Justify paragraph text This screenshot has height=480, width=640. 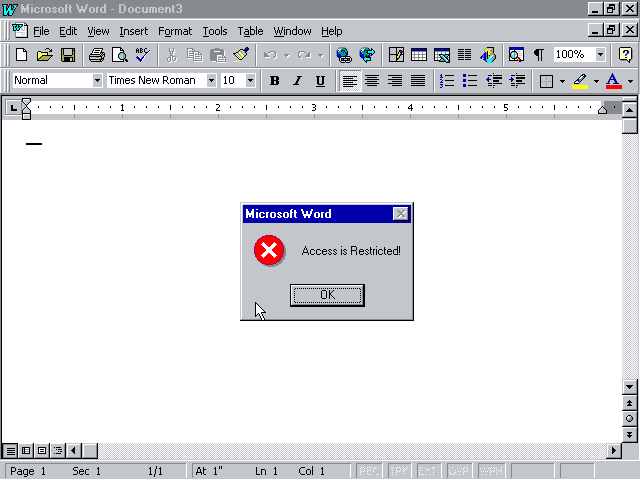[x=418, y=81]
